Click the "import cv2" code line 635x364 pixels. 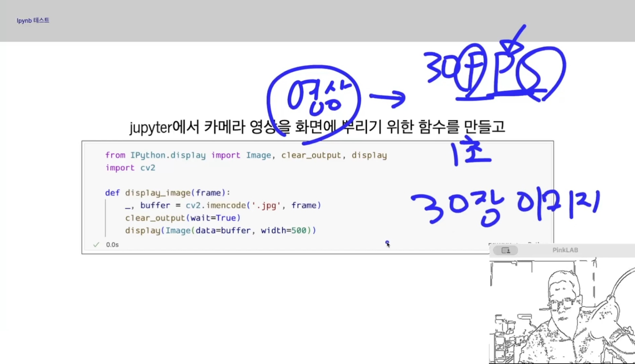click(x=130, y=168)
